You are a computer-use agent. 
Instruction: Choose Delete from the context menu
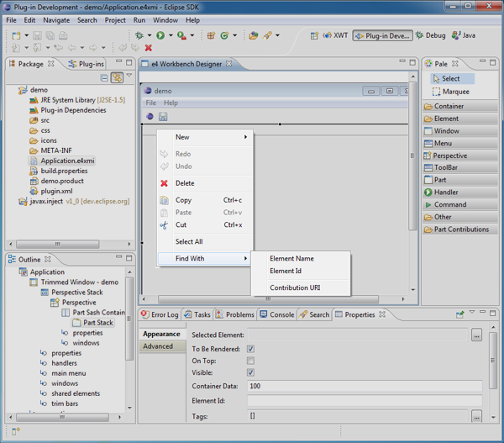(x=185, y=183)
